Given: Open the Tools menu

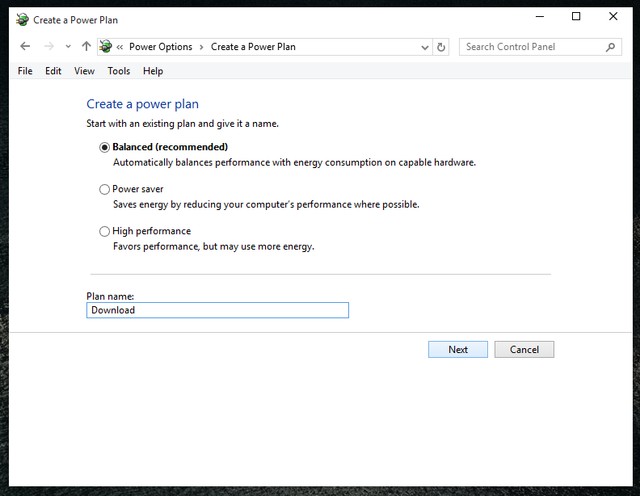Looking at the screenshot, I should (x=119, y=71).
